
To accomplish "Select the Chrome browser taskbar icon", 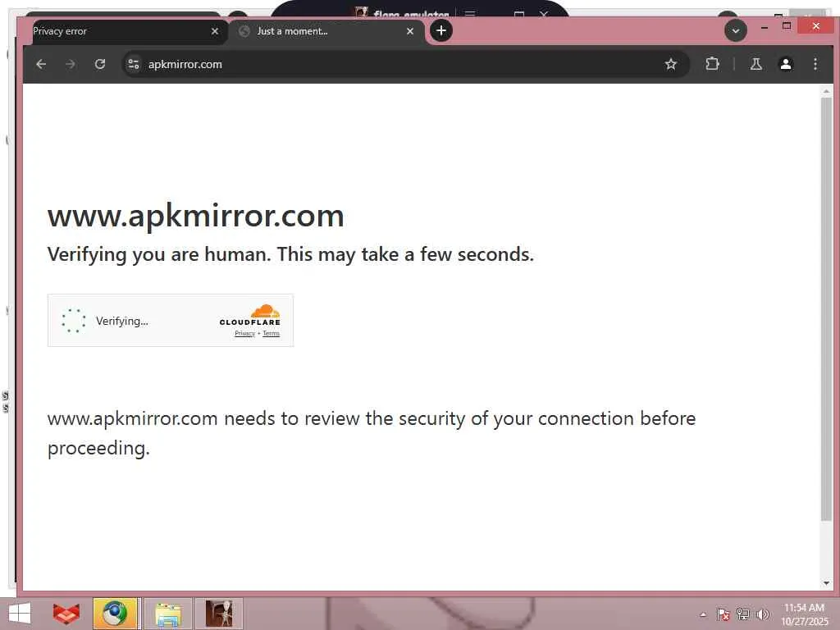I will 116,614.
